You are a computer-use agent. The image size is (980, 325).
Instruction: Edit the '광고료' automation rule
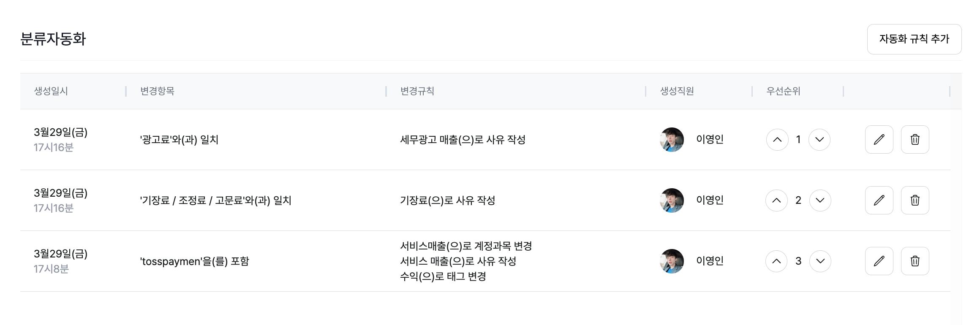879,139
